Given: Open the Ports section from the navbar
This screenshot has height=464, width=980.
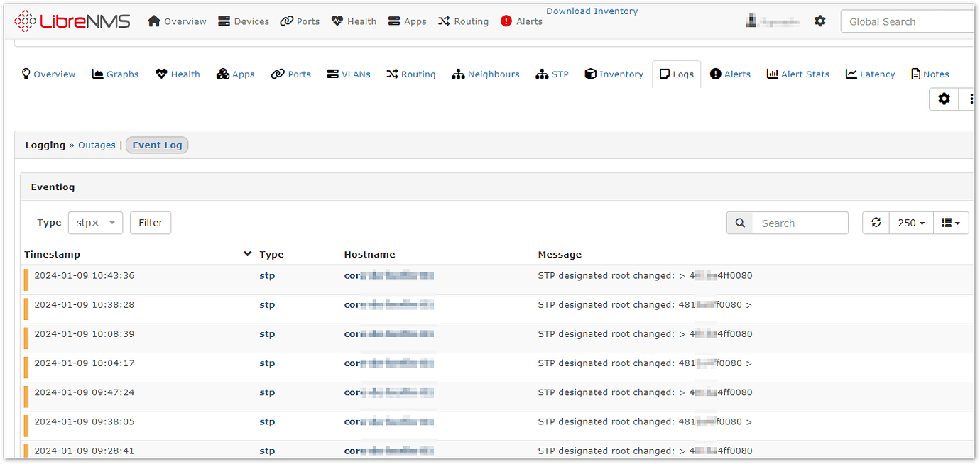Looking at the screenshot, I should pyautogui.click(x=299, y=21).
